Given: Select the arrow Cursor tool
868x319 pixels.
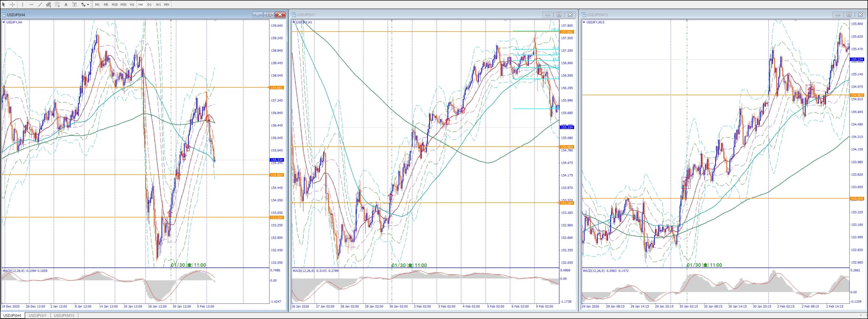Looking at the screenshot, I should pyautogui.click(x=4, y=4).
